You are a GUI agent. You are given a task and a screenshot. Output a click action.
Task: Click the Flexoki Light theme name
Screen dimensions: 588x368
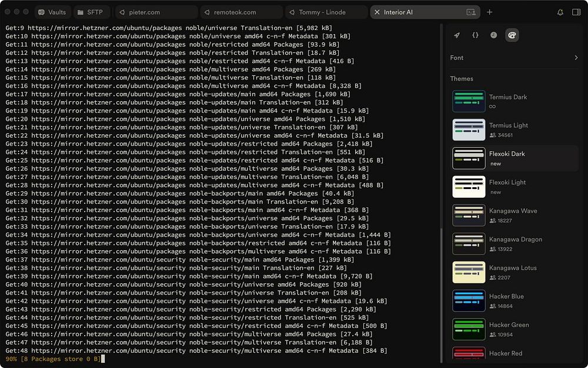[507, 183]
